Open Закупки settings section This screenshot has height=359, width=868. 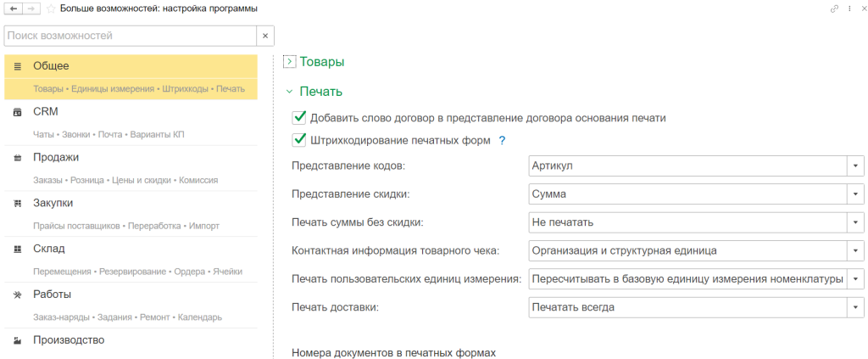click(53, 203)
